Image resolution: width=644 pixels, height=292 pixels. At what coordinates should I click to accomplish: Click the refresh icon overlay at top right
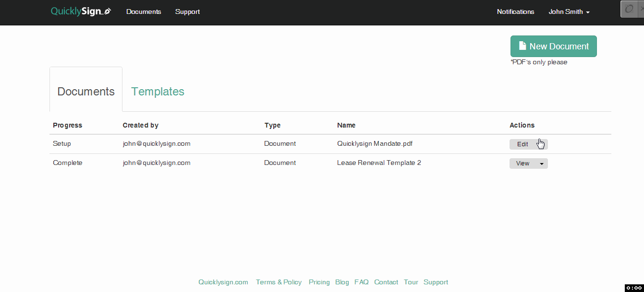pos(629,9)
